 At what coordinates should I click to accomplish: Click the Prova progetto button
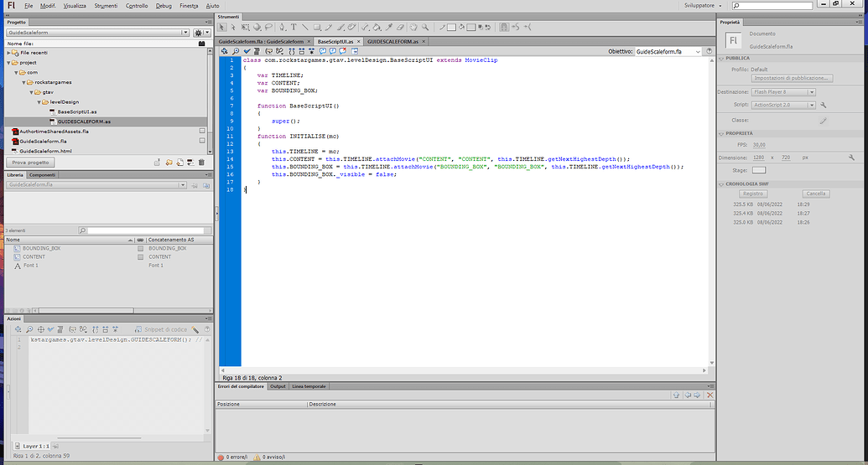[x=30, y=163]
